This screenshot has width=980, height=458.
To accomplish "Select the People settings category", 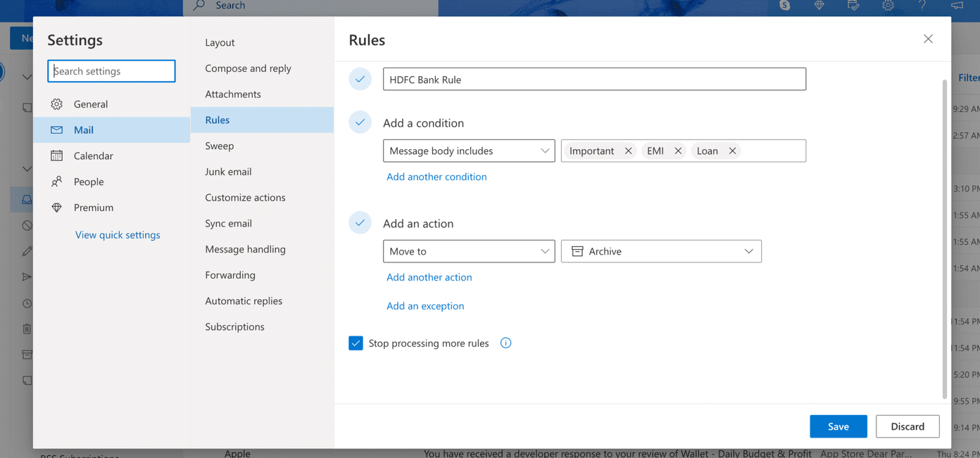I will coord(111,182).
